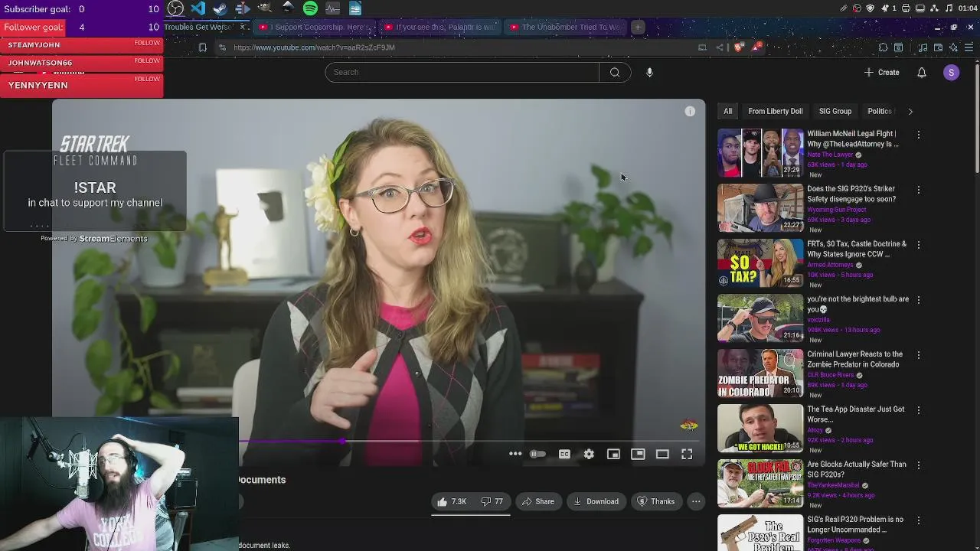Open options menu for SIG's Real P320 Problem
The height and width of the screenshot is (551, 980).
click(x=919, y=520)
